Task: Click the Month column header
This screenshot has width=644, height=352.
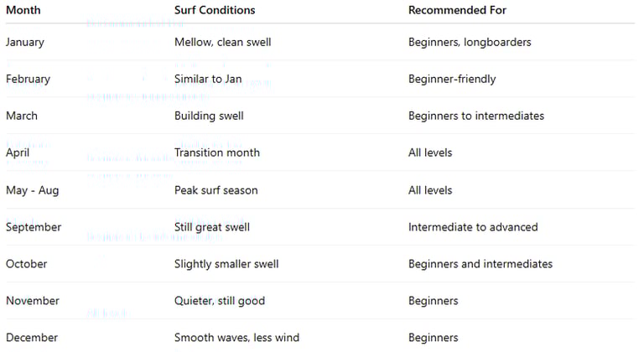Action: [23, 10]
